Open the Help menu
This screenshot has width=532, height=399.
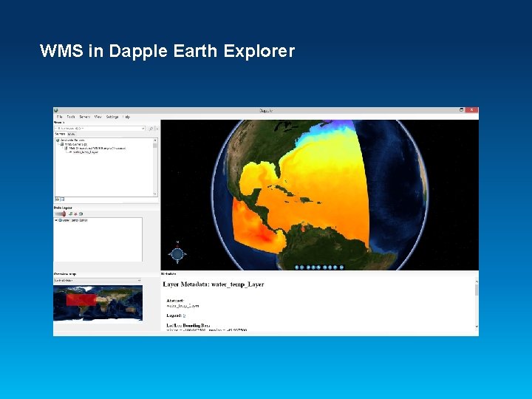[x=126, y=117]
